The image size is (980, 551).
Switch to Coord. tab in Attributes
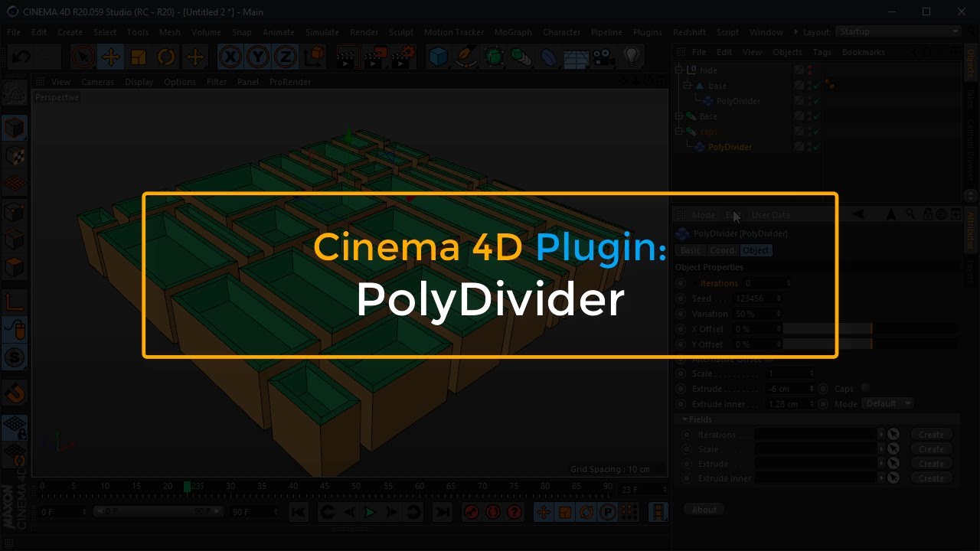click(x=722, y=250)
